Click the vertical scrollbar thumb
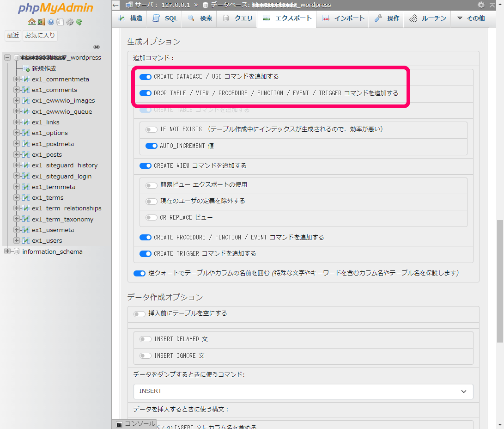 tap(500, 281)
